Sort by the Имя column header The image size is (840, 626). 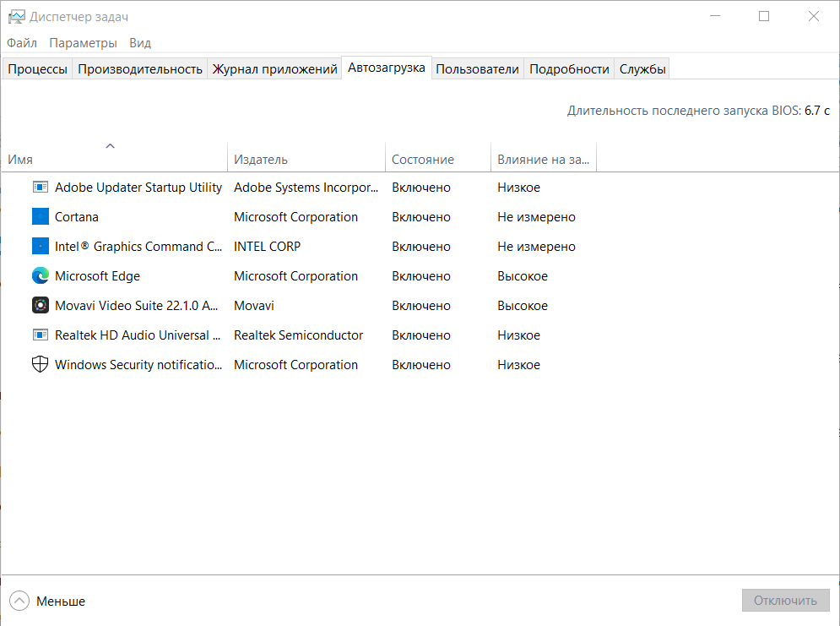point(115,156)
